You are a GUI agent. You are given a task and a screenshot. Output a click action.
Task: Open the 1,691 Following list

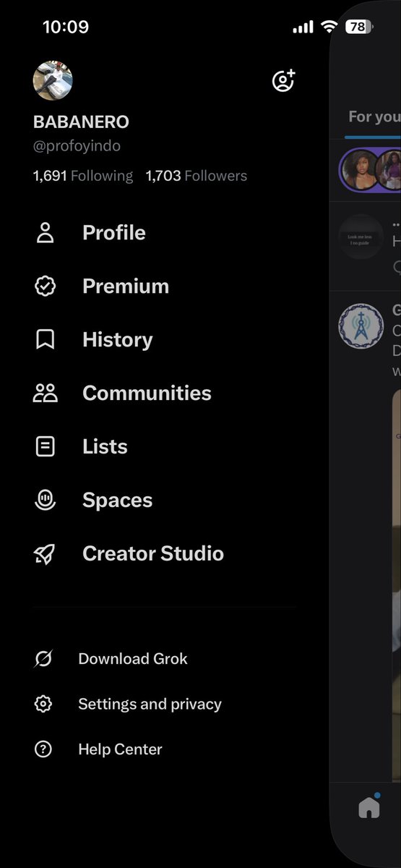pos(83,176)
